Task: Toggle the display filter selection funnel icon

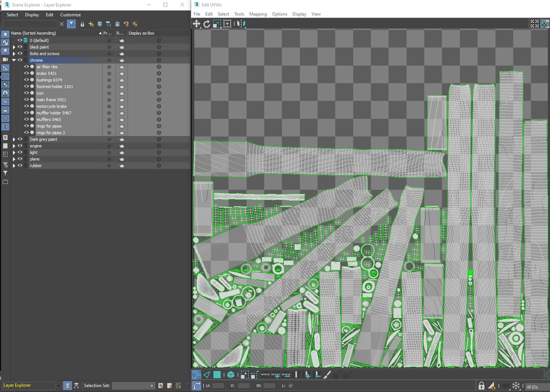Action: click(x=72, y=24)
